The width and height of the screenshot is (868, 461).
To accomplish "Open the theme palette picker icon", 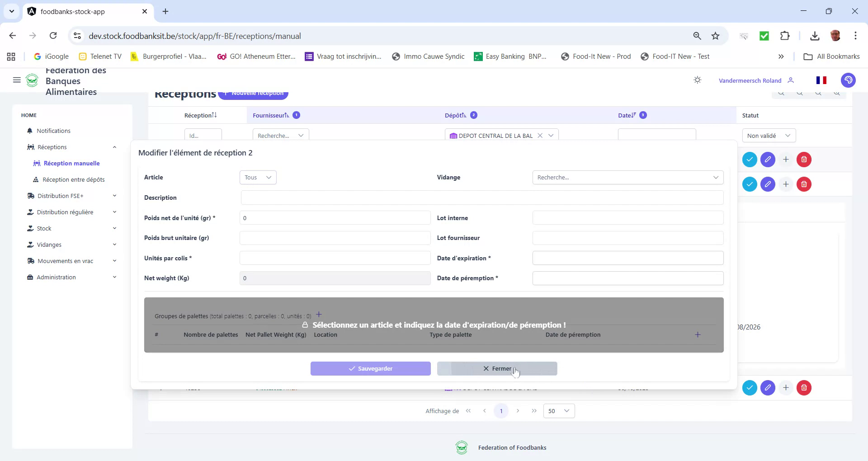I will (x=849, y=80).
